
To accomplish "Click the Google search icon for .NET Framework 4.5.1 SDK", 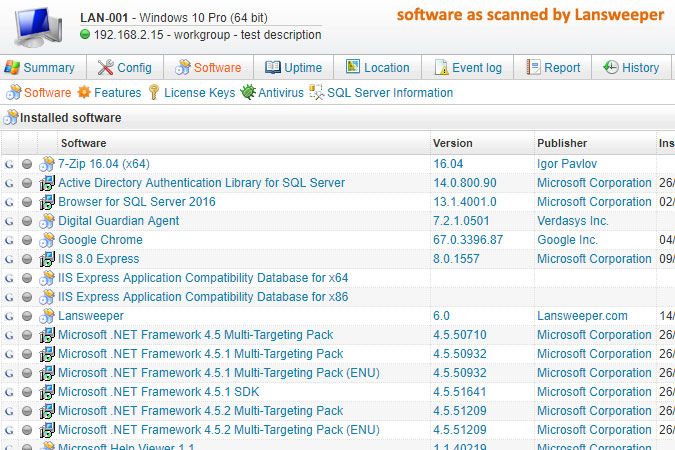I will [x=9, y=392].
